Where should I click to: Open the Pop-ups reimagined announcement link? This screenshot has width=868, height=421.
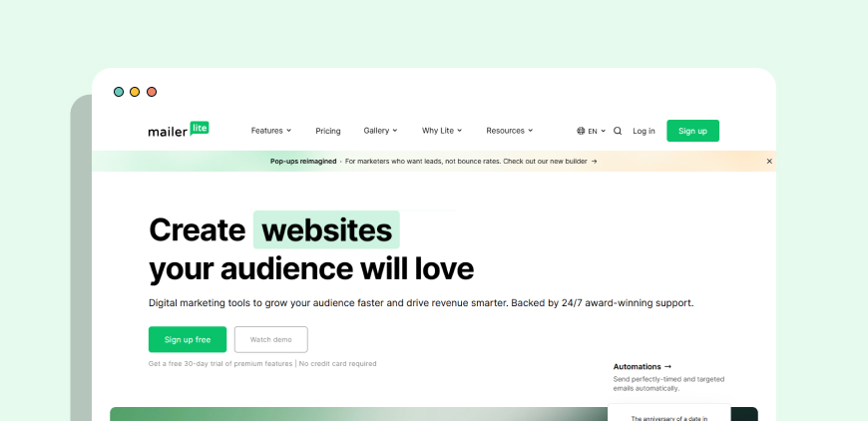tap(433, 162)
